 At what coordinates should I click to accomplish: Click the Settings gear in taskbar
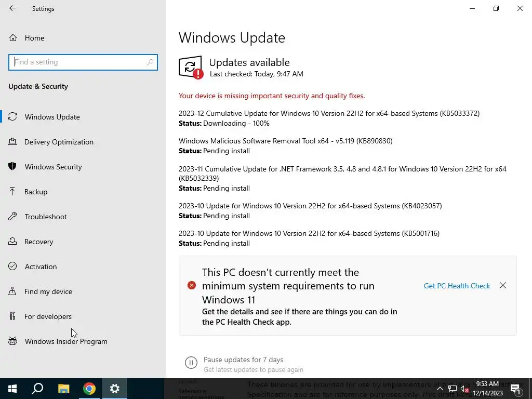pyautogui.click(x=115, y=389)
